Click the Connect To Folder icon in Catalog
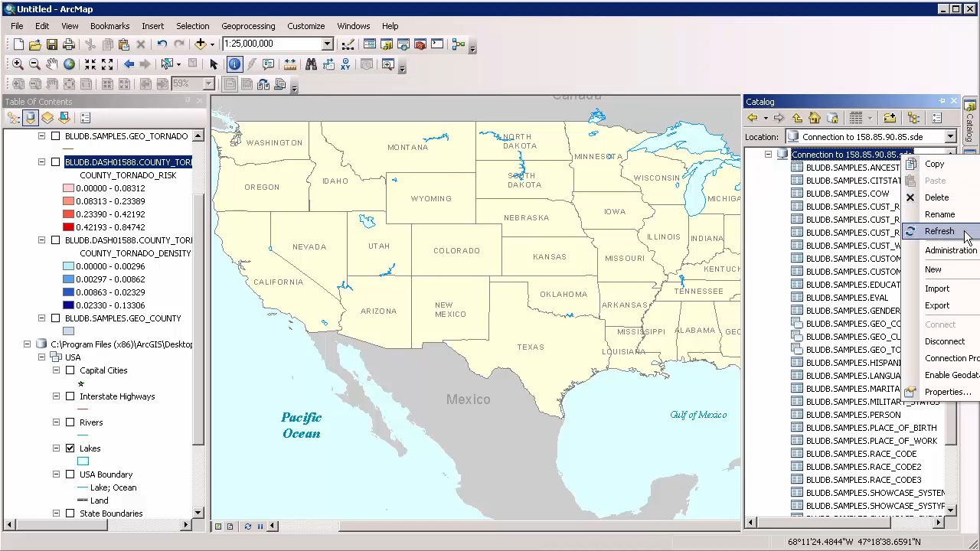Image resolution: width=980 pixels, height=551 pixels. (890, 118)
